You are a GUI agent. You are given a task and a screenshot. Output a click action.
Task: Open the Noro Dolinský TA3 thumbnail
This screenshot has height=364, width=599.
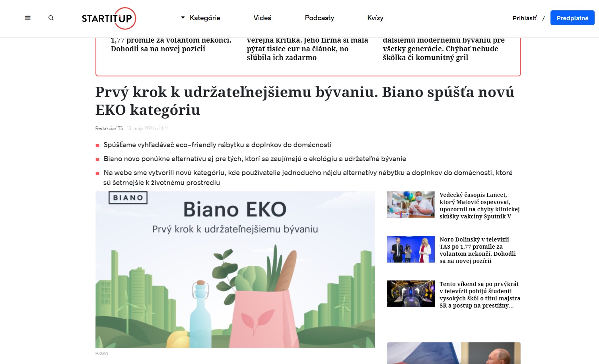411,249
